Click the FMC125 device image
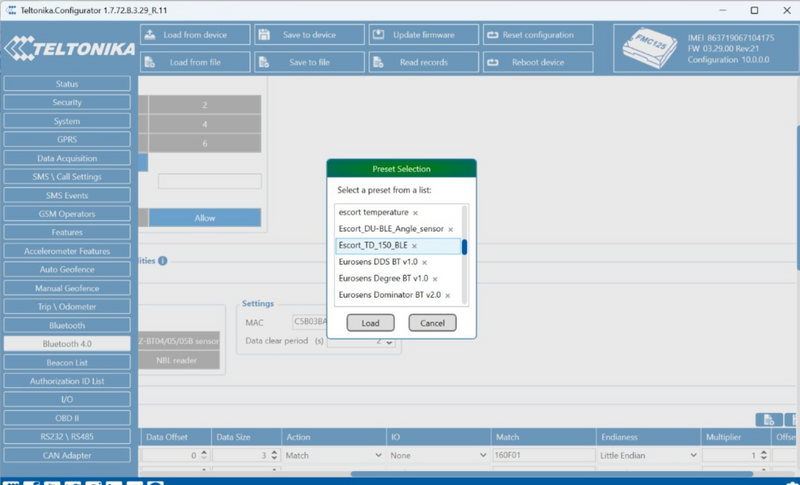 click(x=649, y=48)
